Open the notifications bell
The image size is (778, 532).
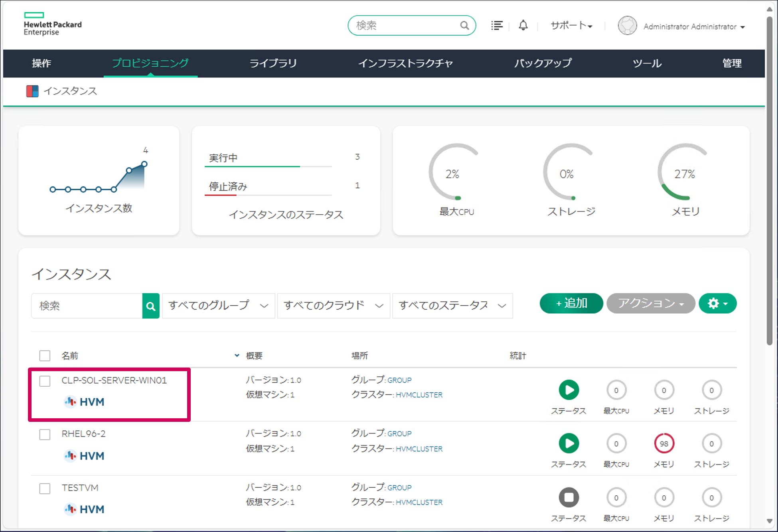click(523, 25)
